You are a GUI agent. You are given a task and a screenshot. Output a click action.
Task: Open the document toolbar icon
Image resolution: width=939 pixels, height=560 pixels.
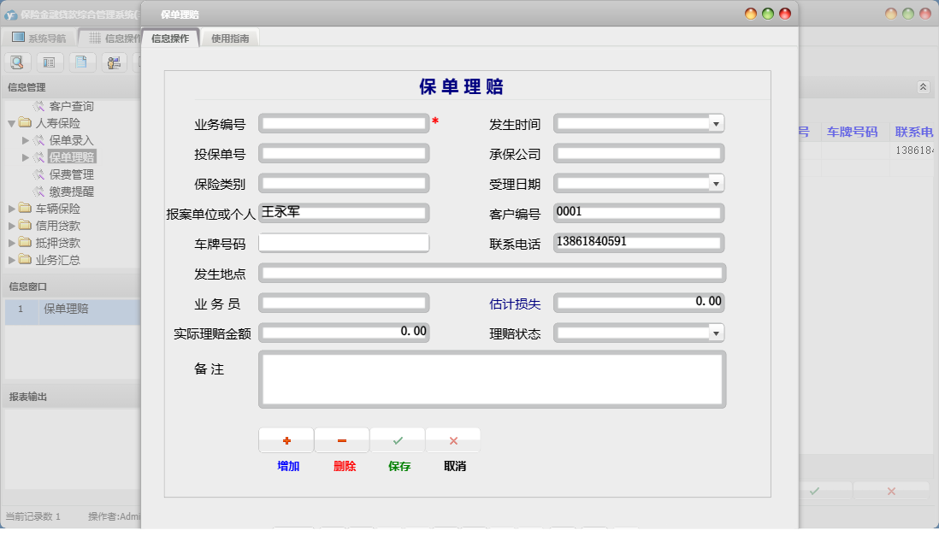pos(81,62)
